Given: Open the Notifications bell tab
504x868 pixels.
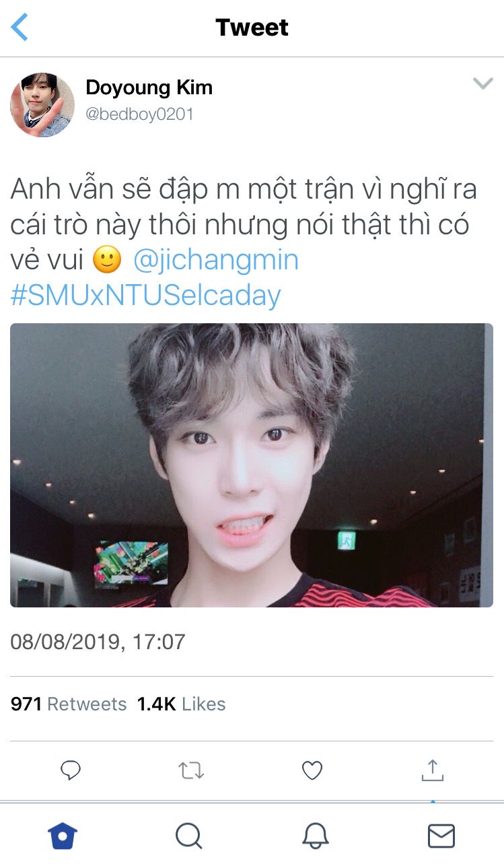Looking at the screenshot, I should [x=315, y=836].
